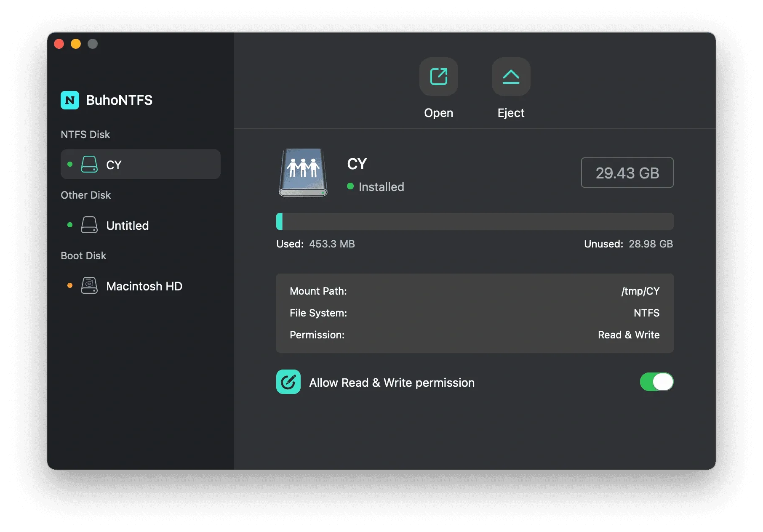Click the Boot Disk section header
The width and height of the screenshot is (763, 532).
click(83, 255)
